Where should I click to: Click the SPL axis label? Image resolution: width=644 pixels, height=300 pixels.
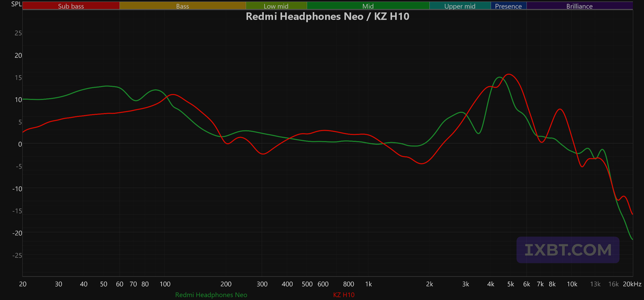(17, 4)
